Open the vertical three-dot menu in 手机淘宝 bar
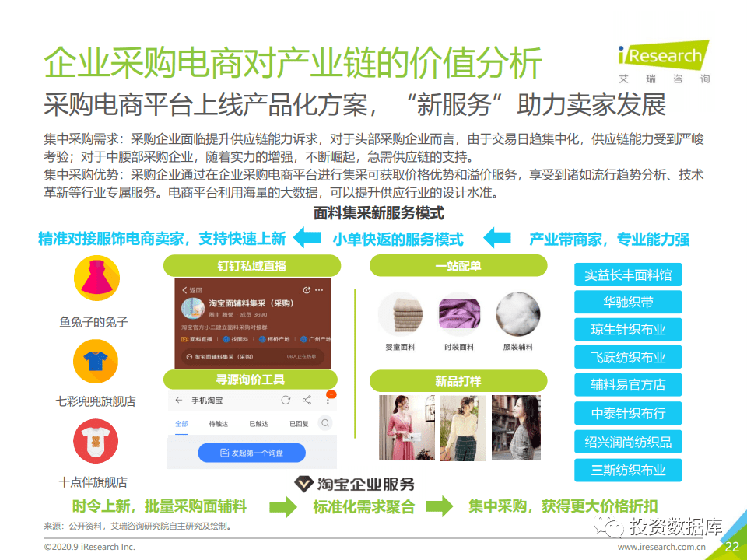This screenshot has width=747, height=560. tap(328, 400)
